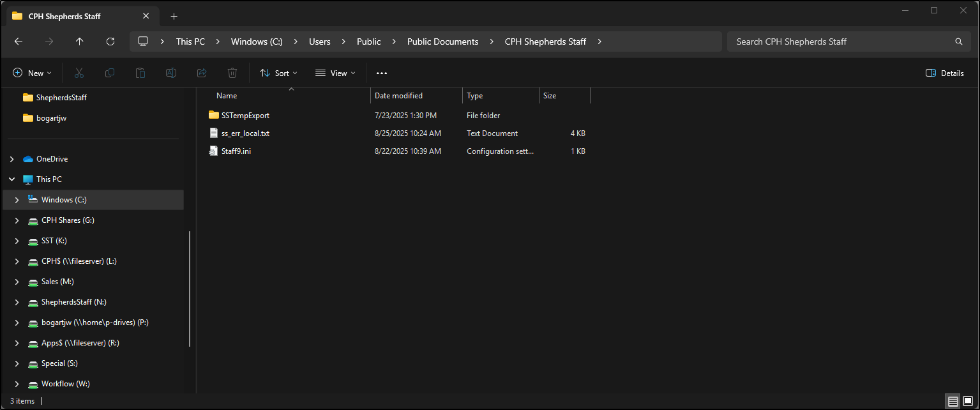Open the See more ellipsis menu
This screenshot has width=980, height=410.
[382, 73]
